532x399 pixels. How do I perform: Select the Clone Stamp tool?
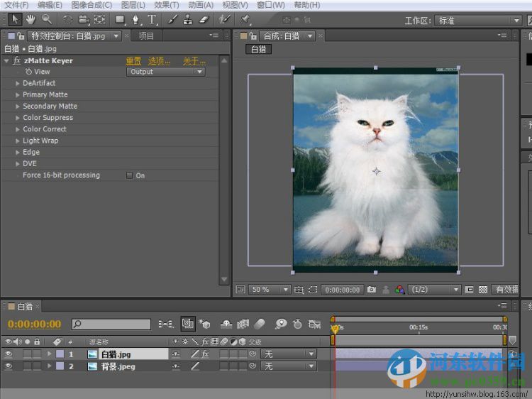(189, 19)
